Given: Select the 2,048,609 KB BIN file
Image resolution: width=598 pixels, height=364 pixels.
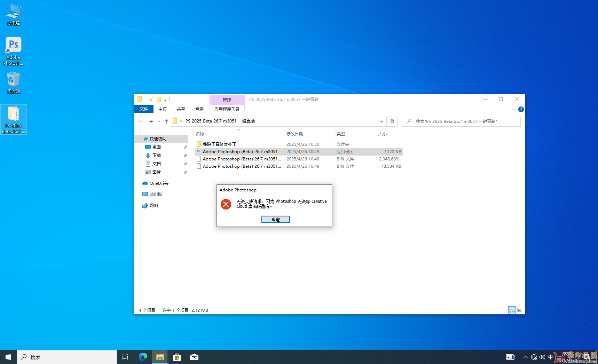Looking at the screenshot, I should pos(299,159).
